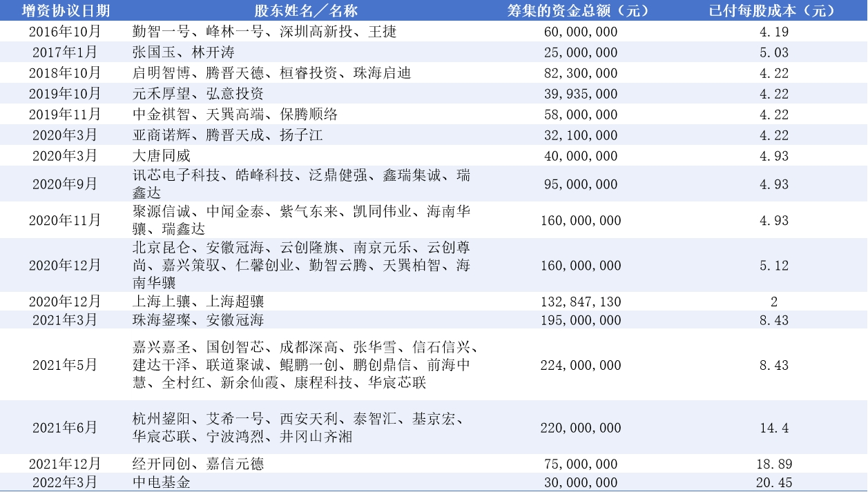Click shareholder cell starting with 嘉兴嘉圣

point(305,365)
